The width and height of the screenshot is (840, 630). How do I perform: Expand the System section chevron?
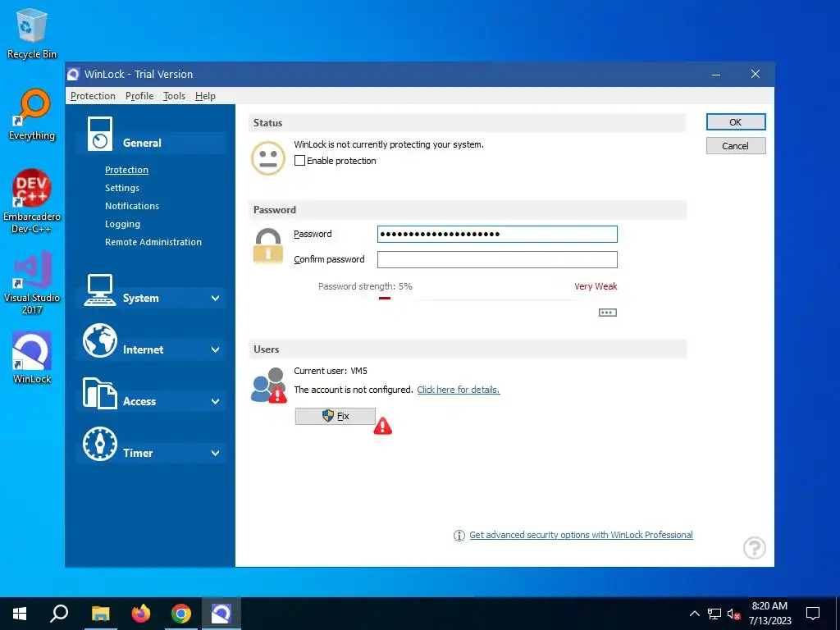[216, 299]
